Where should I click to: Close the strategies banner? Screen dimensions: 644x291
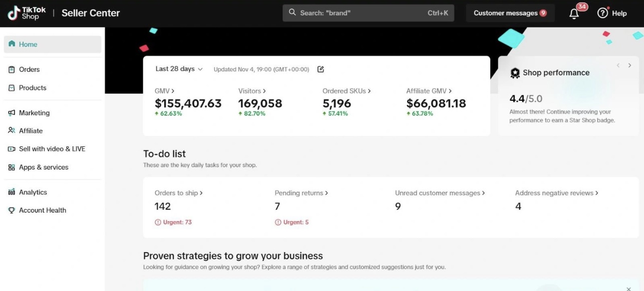[628, 289]
